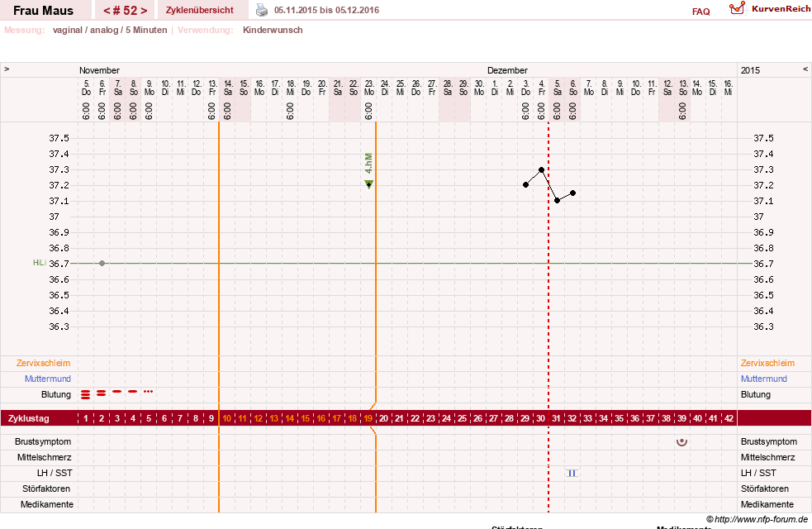
Task: Click the 37.3 temperature point on December 4
Action: point(541,169)
